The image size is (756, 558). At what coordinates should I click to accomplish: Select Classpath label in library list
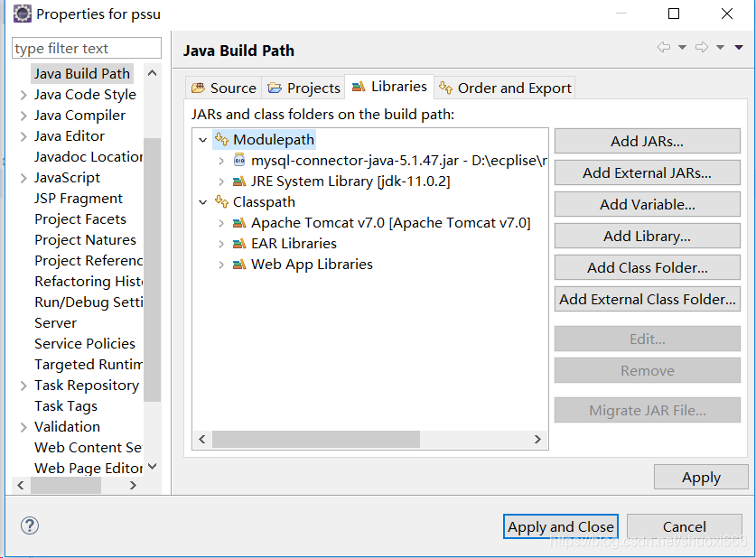coord(264,202)
